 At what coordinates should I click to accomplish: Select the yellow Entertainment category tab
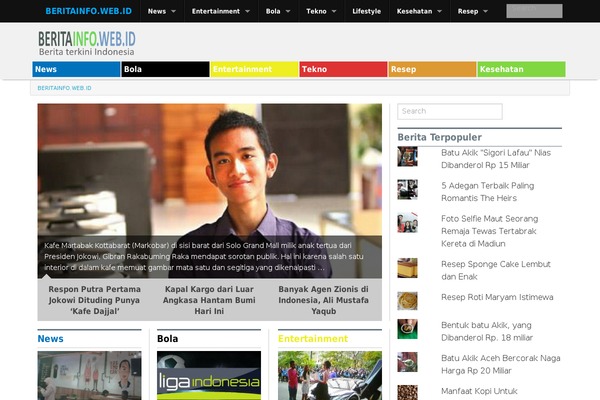pos(254,69)
